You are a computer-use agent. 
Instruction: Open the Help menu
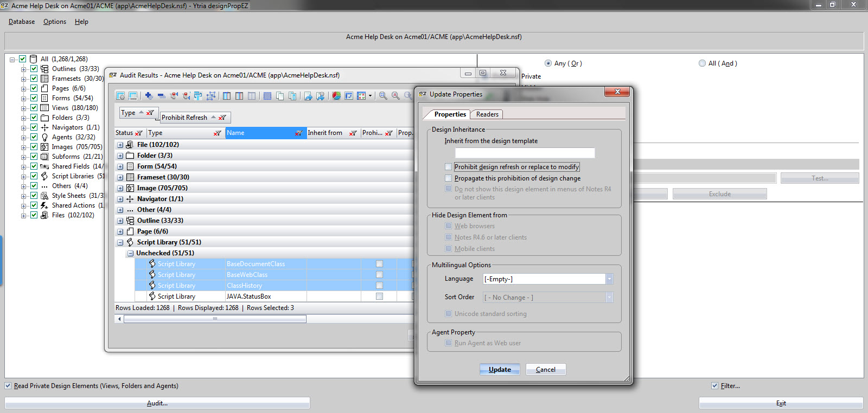[81, 22]
